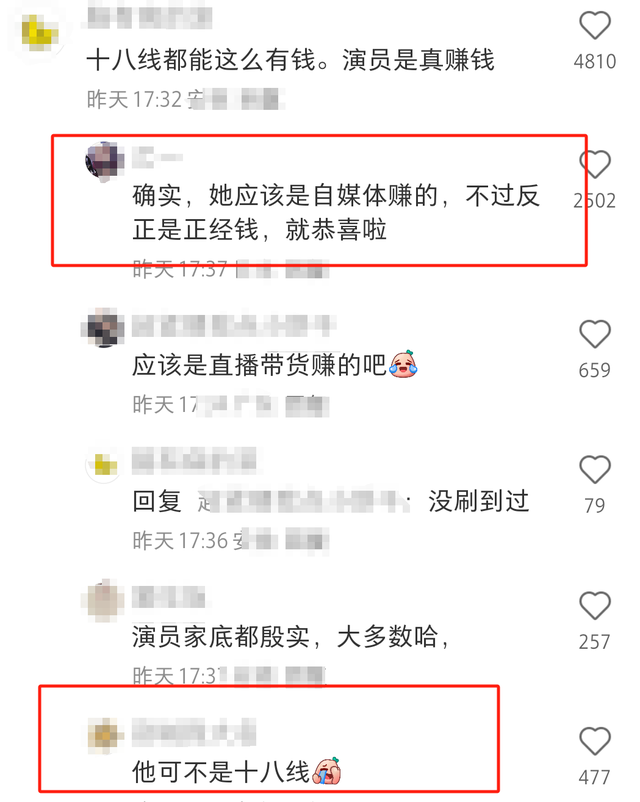Open avatar next to 应该是直播带货赚的吧 comment
This screenshot has height=802, width=640.
pos(103,327)
